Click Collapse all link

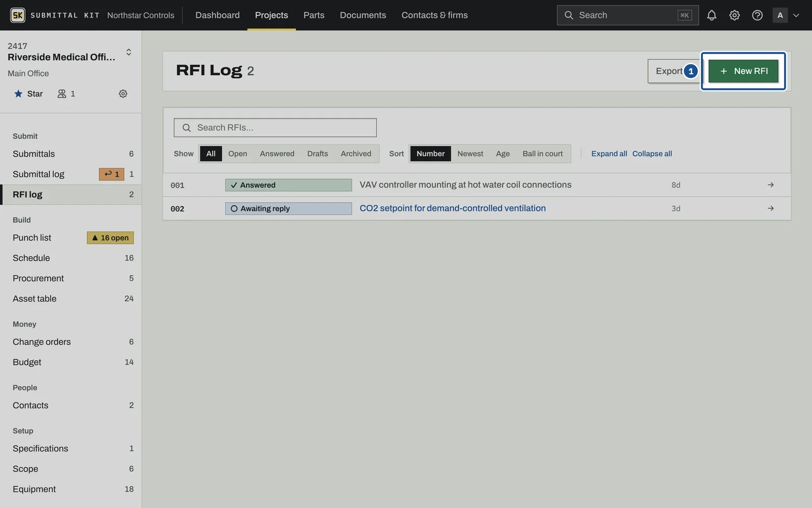click(652, 153)
